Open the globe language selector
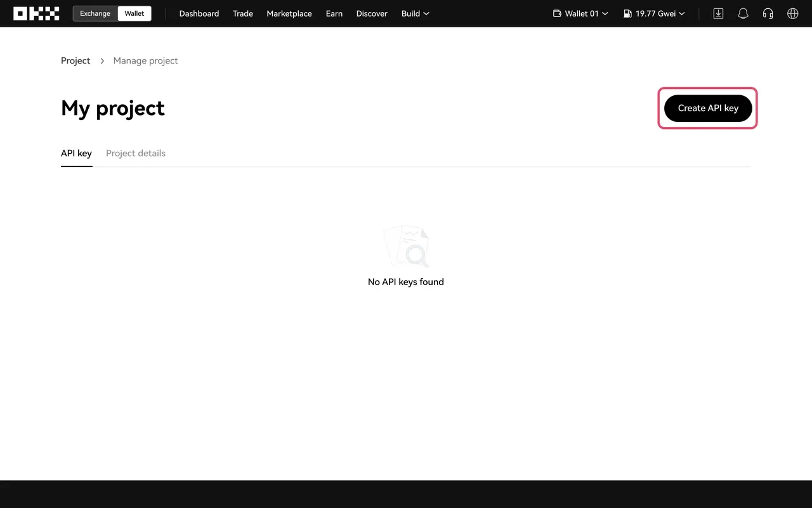Image resolution: width=812 pixels, height=508 pixels. (792, 13)
